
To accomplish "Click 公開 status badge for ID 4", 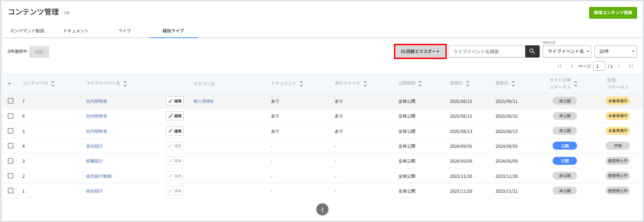I will [565, 146].
